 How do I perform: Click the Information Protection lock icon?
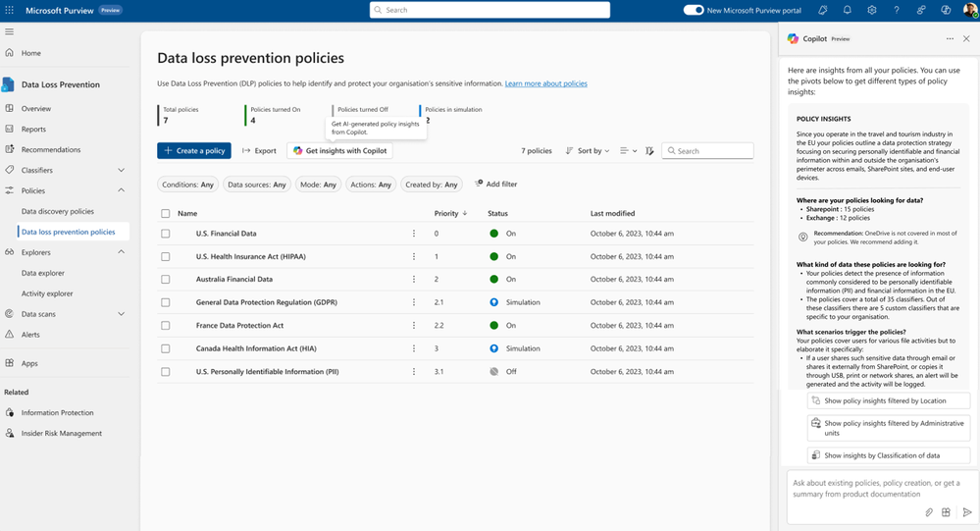click(x=10, y=413)
